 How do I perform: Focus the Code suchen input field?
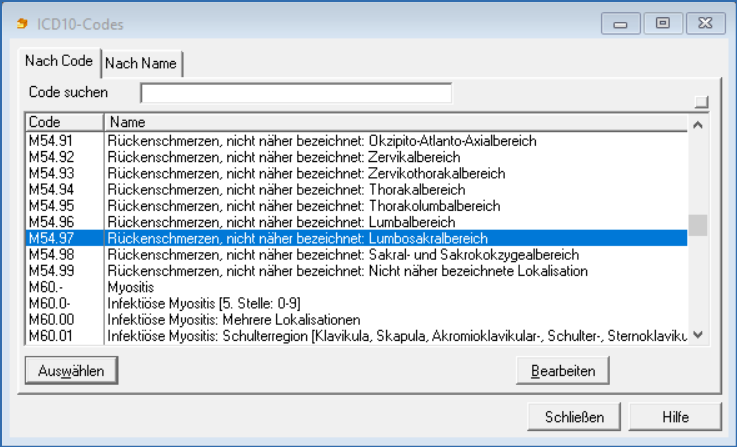[296, 93]
